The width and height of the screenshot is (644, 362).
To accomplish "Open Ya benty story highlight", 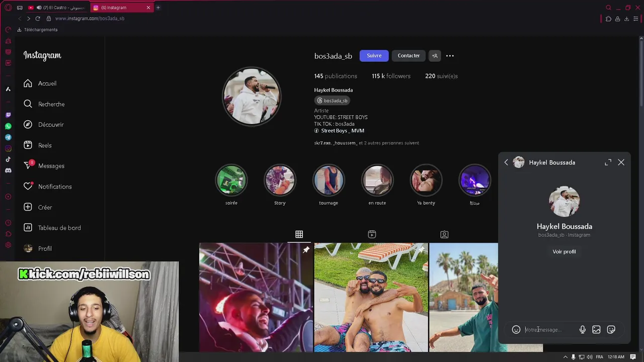I will [x=426, y=180].
